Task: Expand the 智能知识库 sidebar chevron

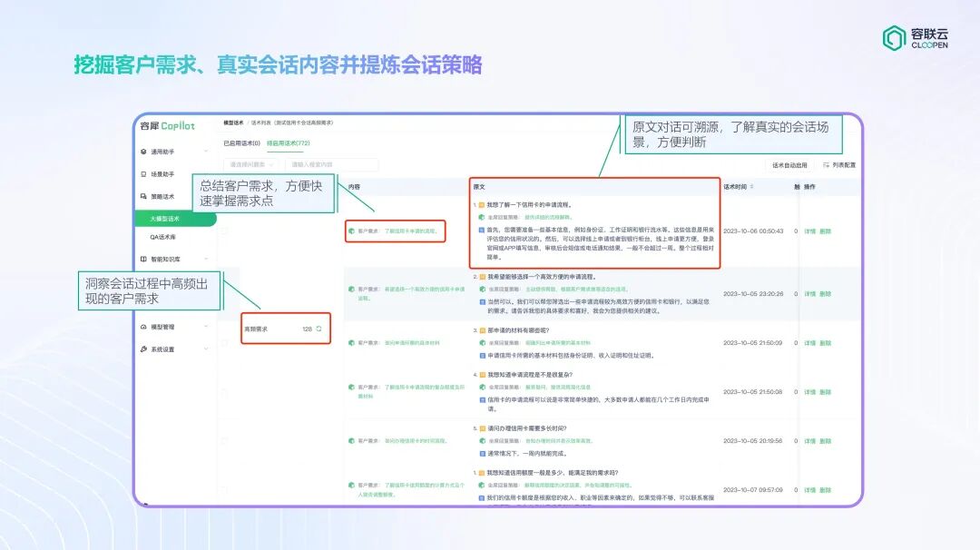Action: [207, 259]
